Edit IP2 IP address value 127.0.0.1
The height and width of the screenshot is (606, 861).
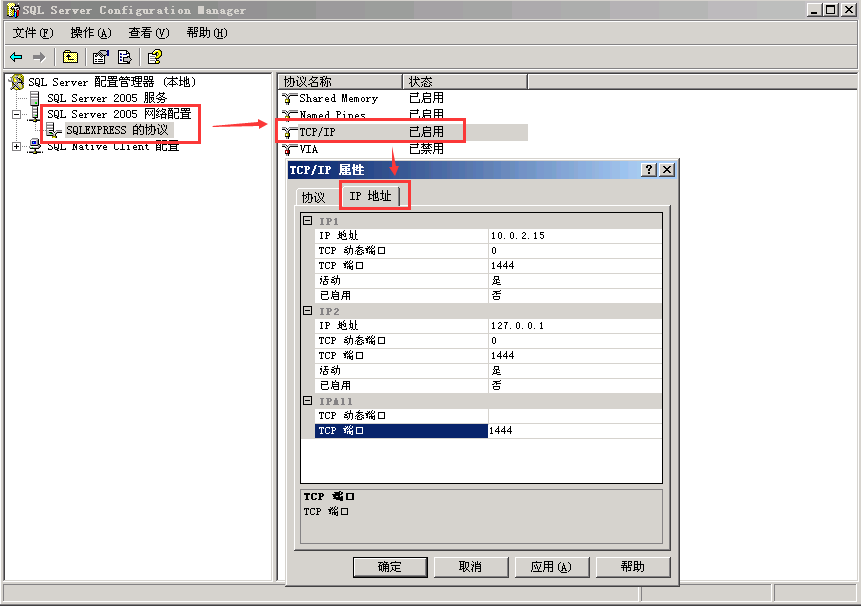click(575, 326)
